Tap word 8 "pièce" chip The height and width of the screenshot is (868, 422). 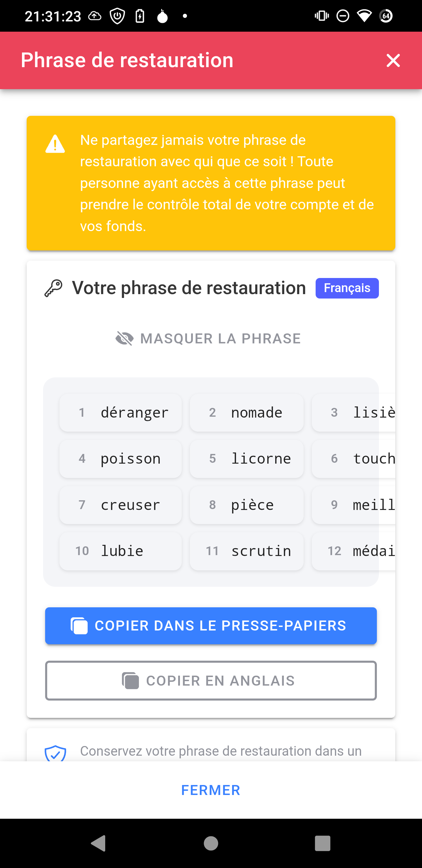coord(246,505)
